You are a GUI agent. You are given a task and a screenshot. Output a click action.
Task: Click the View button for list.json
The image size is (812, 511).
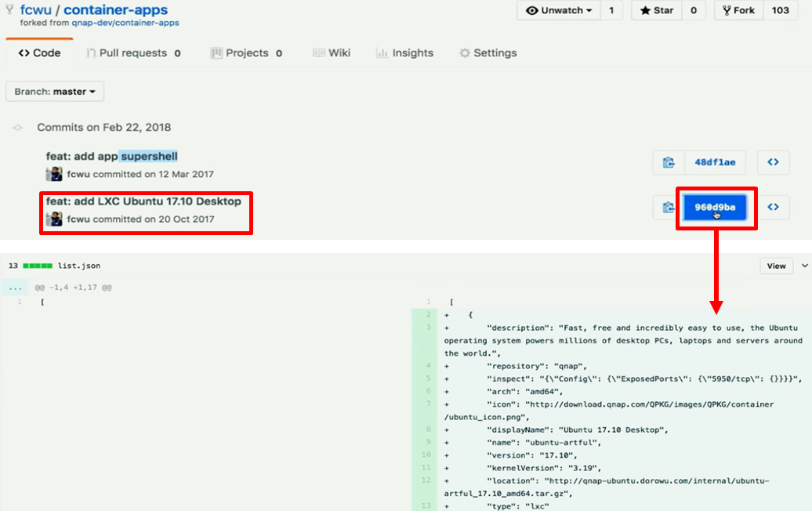pos(776,266)
